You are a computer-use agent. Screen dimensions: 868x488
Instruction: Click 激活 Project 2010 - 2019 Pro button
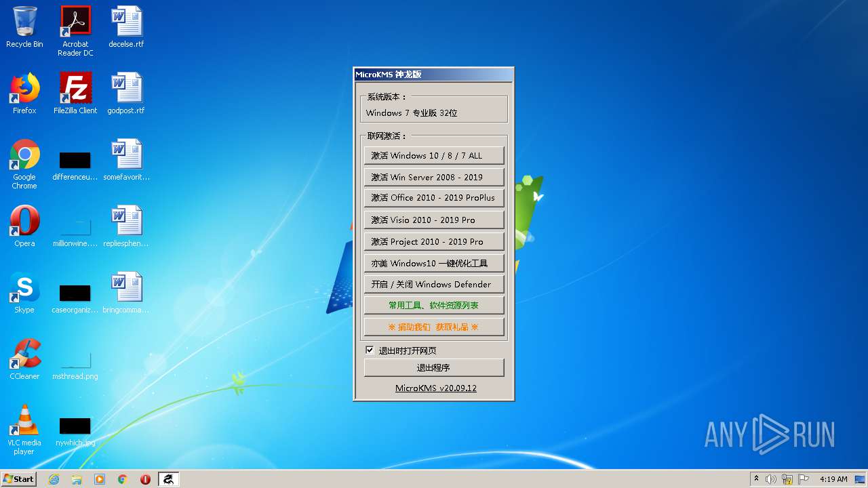point(434,241)
